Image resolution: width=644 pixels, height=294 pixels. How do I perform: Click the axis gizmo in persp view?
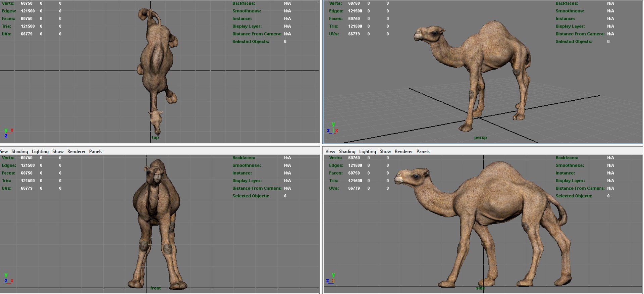(x=332, y=128)
